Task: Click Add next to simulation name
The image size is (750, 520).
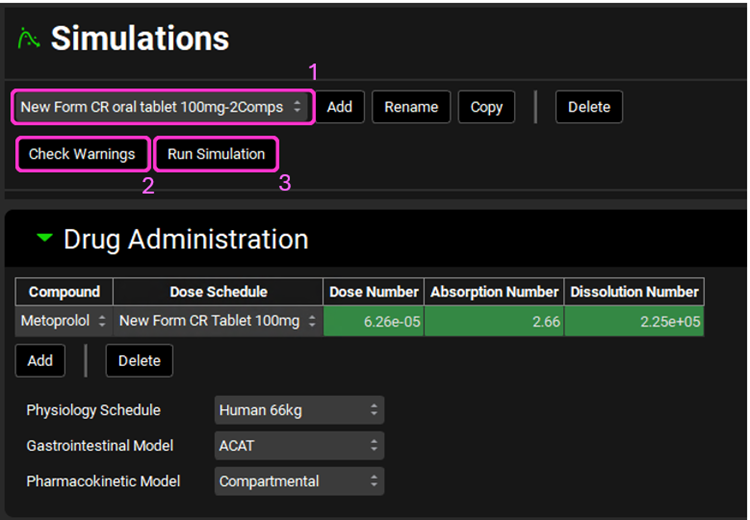Action: 340,107
